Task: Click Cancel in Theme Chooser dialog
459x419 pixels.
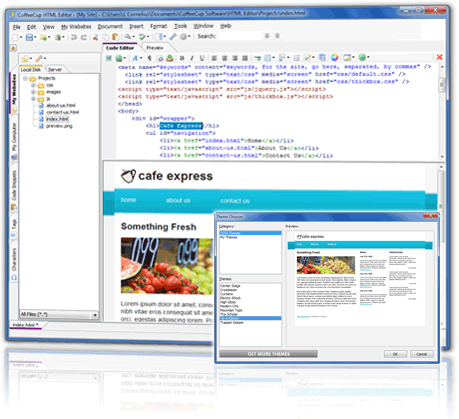Action: point(422,354)
